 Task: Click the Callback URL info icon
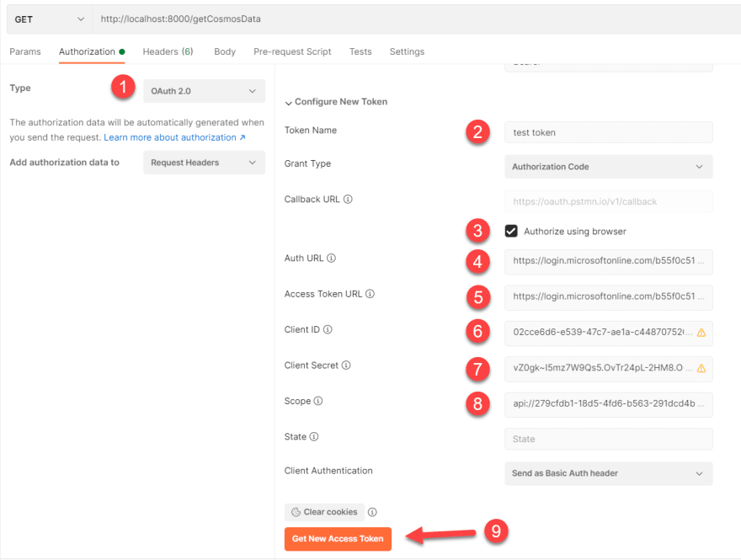(x=348, y=200)
